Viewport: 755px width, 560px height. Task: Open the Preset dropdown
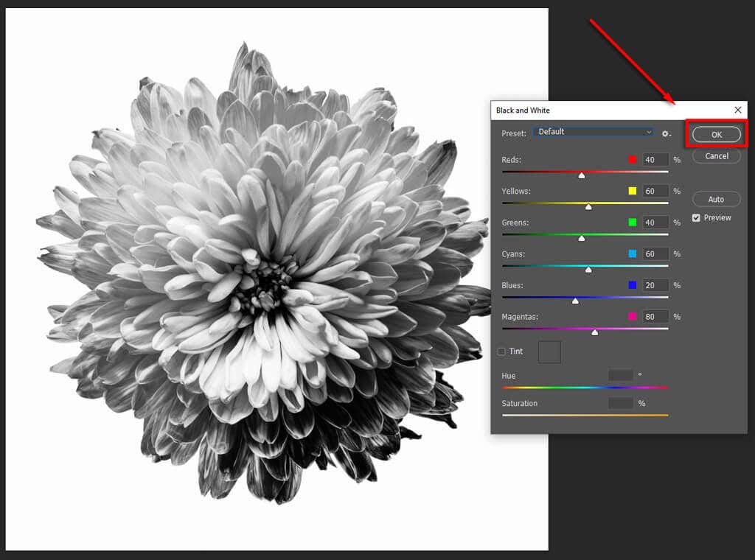[594, 132]
